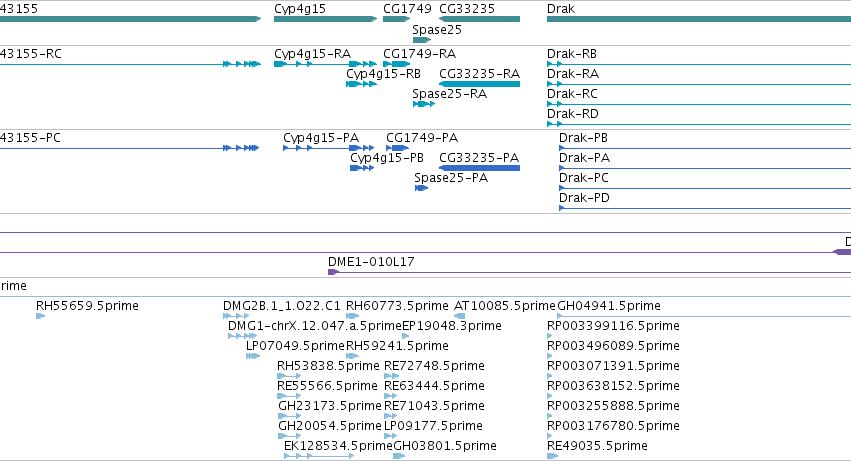The width and height of the screenshot is (851, 461).
Task: Select the CG33235 gene bar
Action: [479, 19]
